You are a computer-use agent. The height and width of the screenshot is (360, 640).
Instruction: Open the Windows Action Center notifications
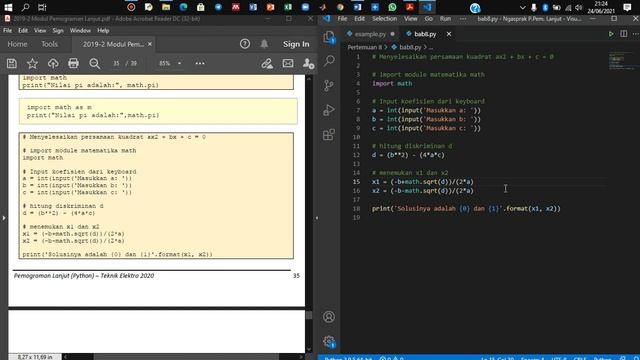pos(628,7)
